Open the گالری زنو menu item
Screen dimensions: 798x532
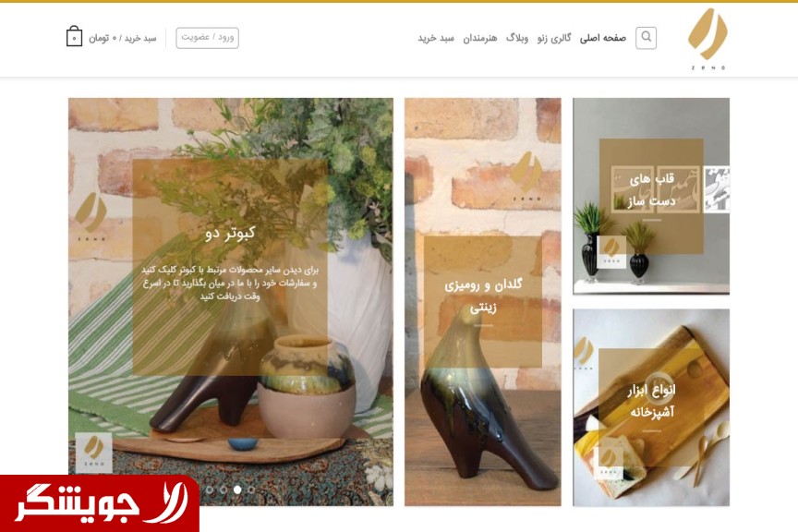[x=554, y=38]
